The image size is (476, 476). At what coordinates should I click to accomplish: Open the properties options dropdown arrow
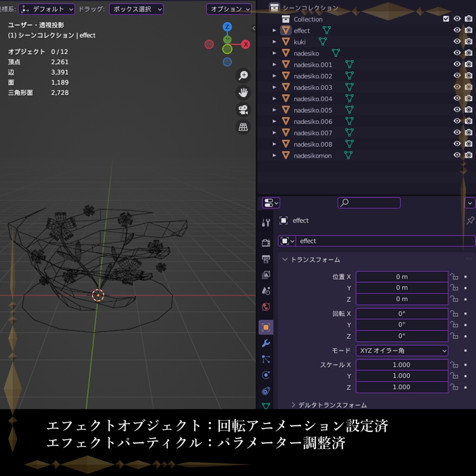469,203
